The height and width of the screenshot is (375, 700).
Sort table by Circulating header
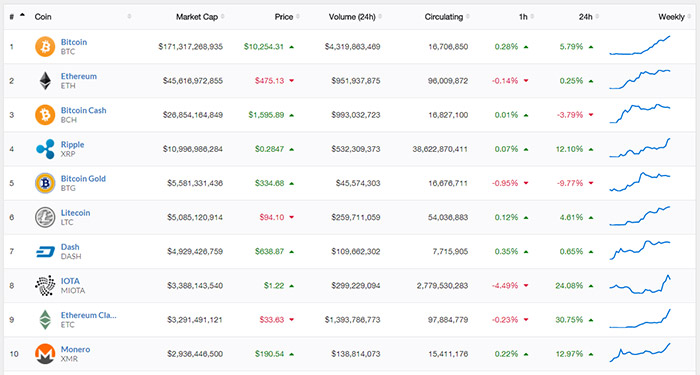point(444,17)
